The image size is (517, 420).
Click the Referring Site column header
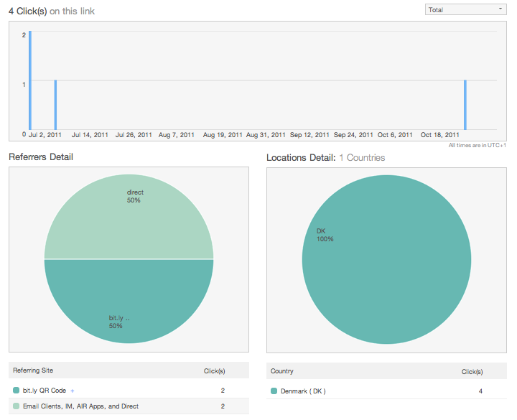[33, 370]
